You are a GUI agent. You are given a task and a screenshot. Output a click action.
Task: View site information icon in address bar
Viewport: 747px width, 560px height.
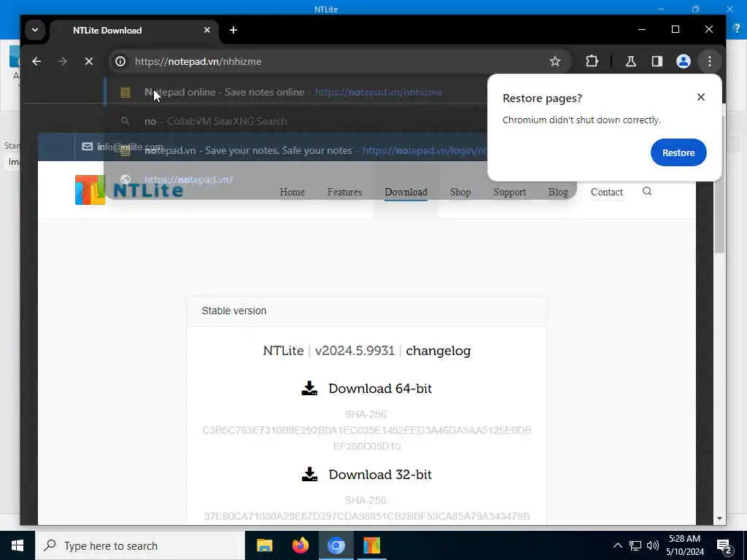coord(120,61)
